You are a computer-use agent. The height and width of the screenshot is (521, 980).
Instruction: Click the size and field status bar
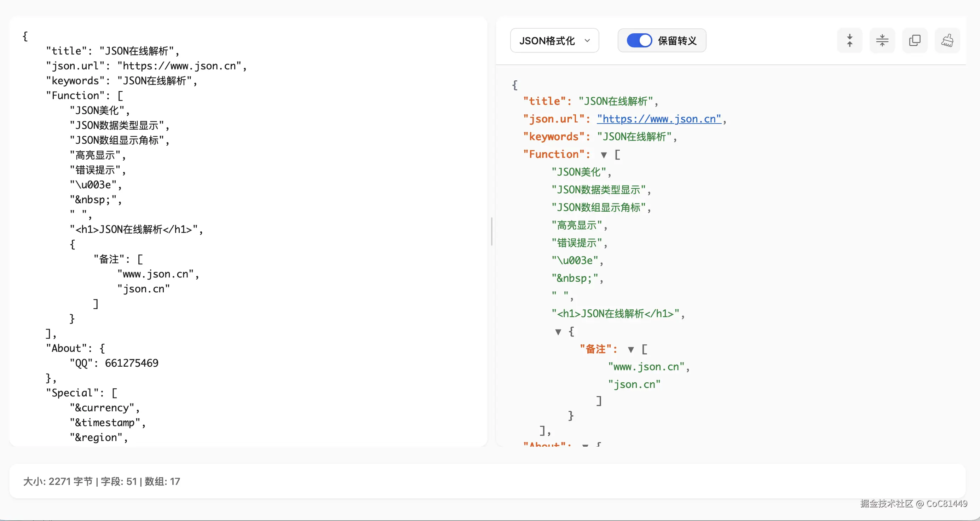coord(102,481)
